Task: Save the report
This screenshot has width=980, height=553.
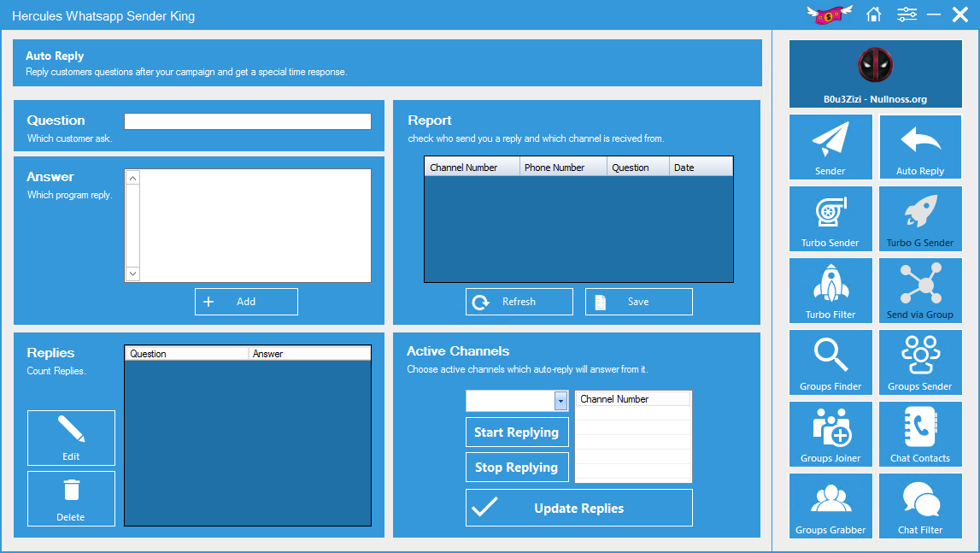Action: pos(639,302)
